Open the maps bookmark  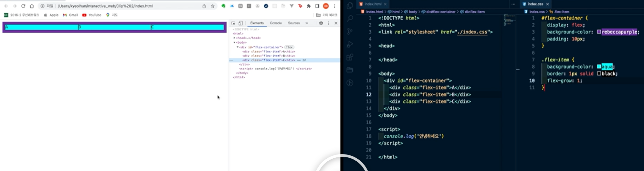pyautogui.click(x=112, y=15)
